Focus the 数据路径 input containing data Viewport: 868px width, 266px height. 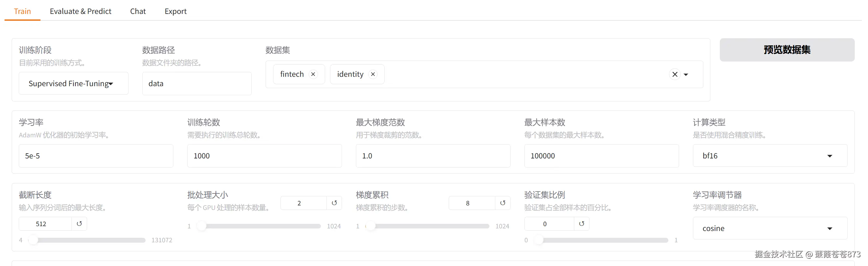(197, 83)
